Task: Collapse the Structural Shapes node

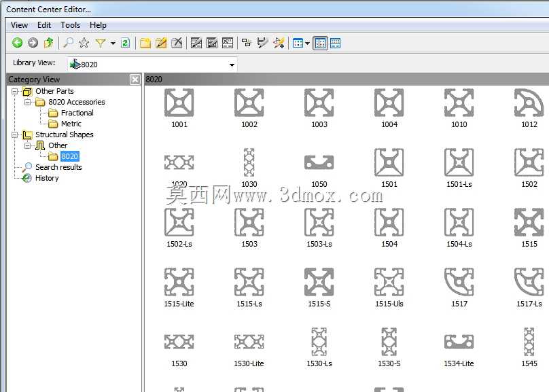Action: (14, 135)
